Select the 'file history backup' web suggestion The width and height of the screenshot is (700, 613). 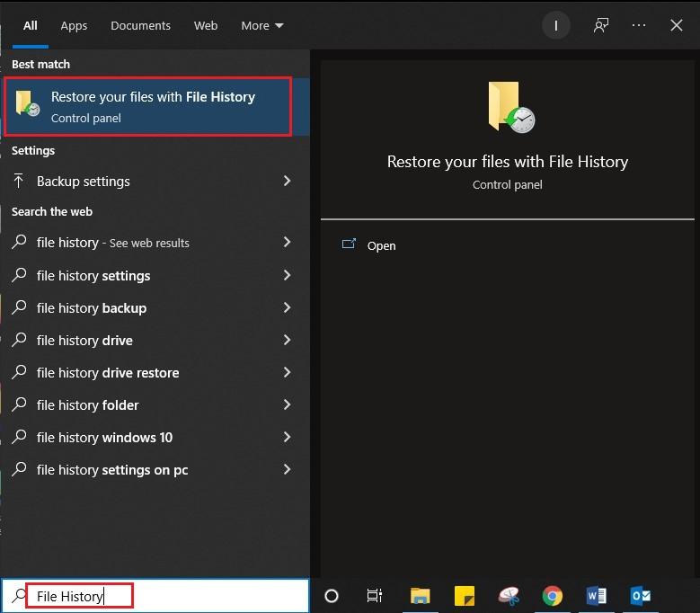tap(155, 307)
